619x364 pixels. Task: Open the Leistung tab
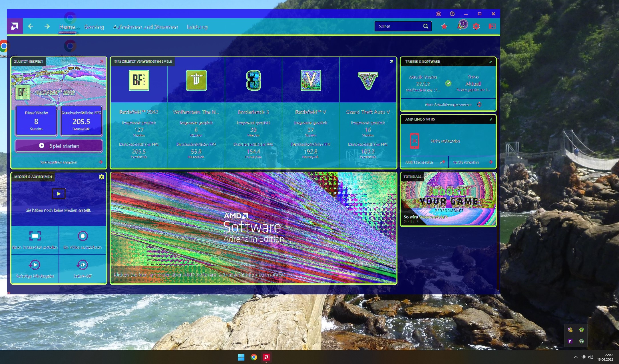(197, 27)
